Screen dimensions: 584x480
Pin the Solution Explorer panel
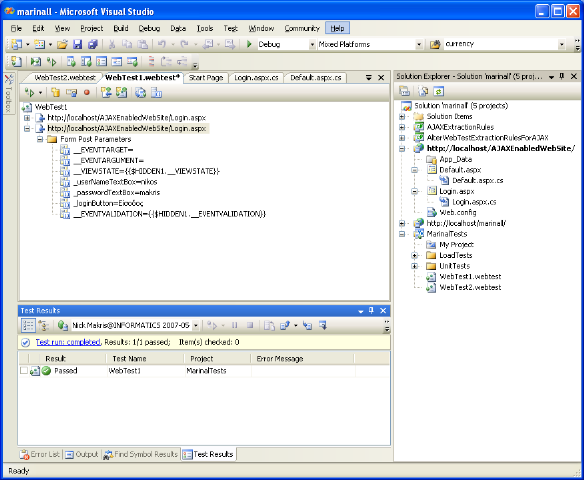[562, 76]
